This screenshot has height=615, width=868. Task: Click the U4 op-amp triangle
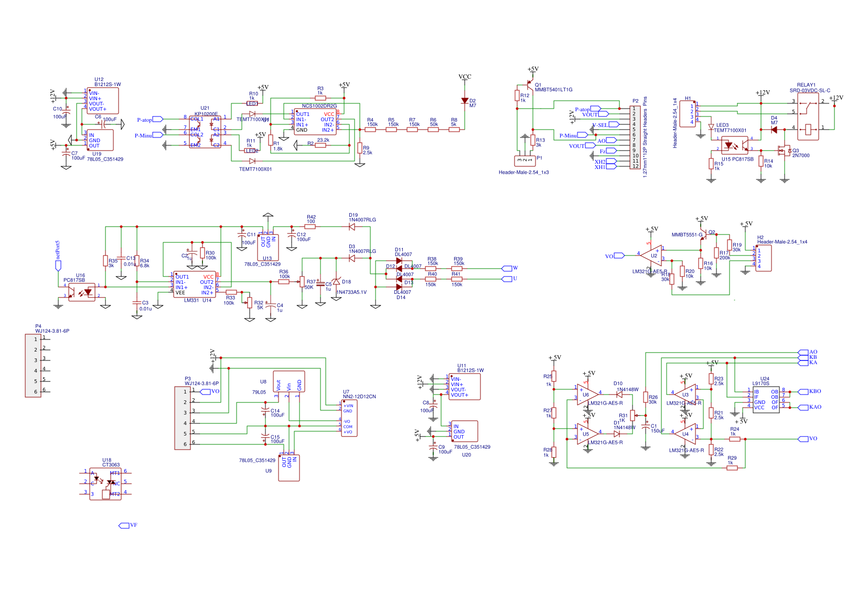[x=685, y=434]
